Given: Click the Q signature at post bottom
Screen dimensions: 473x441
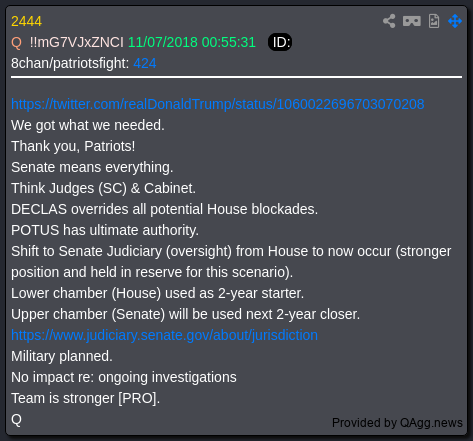Looking at the screenshot, I should (x=16, y=419).
